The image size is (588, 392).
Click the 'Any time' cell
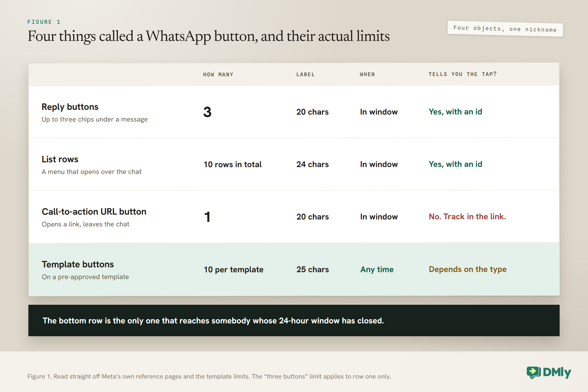[377, 269]
